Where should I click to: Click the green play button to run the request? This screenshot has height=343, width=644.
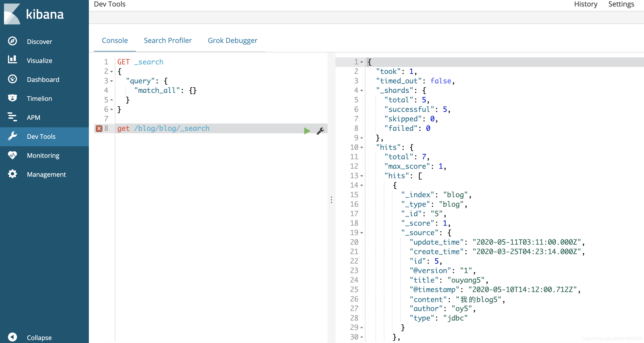307,131
